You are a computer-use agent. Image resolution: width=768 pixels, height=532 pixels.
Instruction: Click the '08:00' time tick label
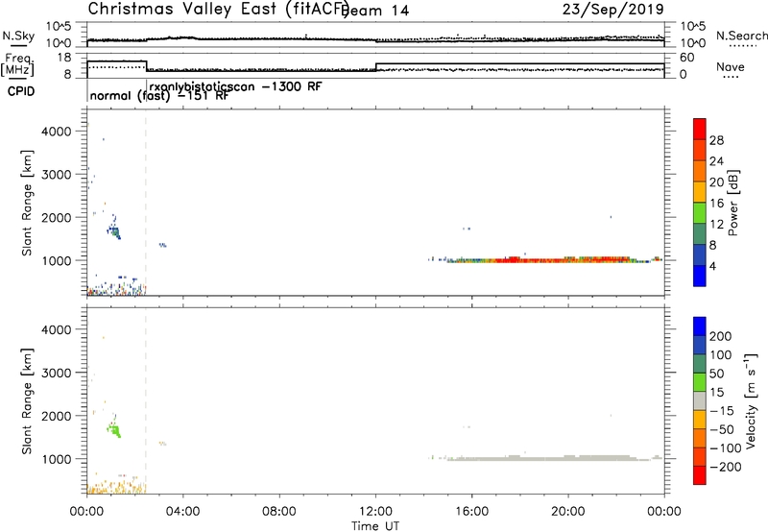279,512
